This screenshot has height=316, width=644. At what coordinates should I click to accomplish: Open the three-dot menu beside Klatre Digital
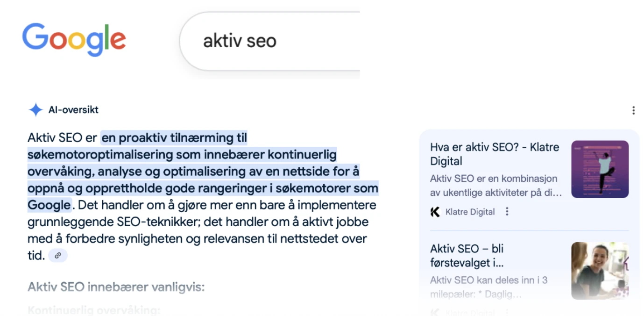(507, 212)
